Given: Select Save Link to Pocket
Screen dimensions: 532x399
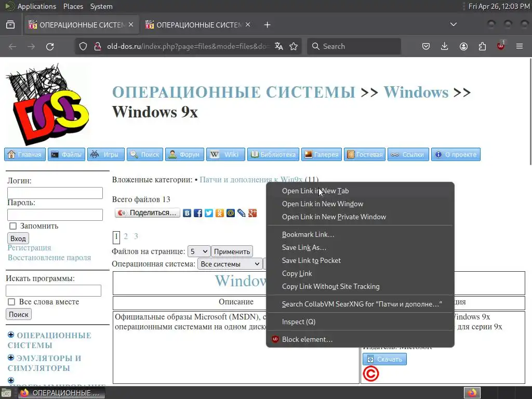Looking at the screenshot, I should pyautogui.click(x=361, y=261).
